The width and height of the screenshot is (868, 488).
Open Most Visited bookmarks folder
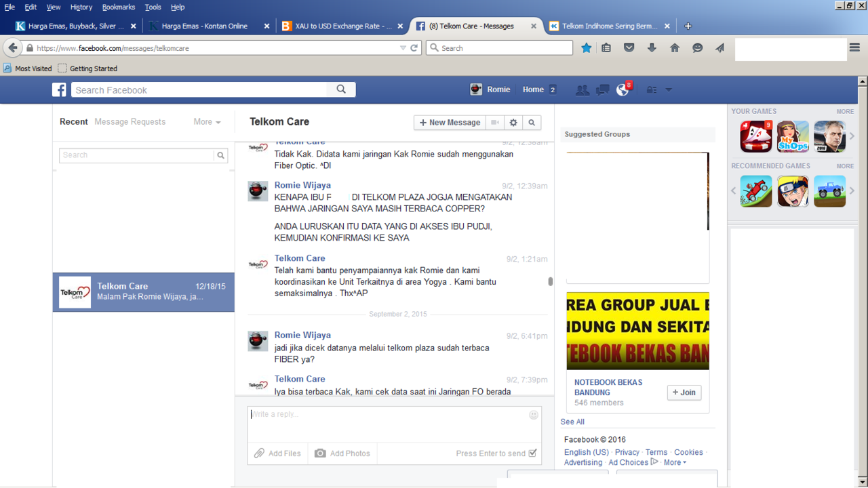28,68
